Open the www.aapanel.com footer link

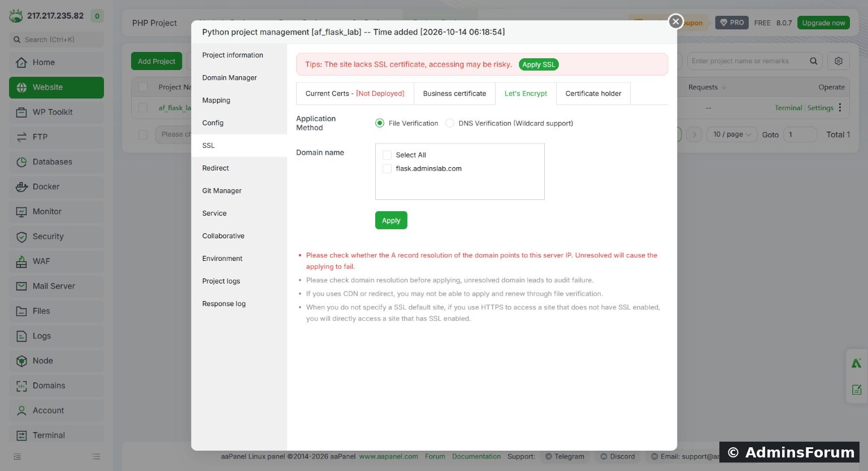point(389,456)
